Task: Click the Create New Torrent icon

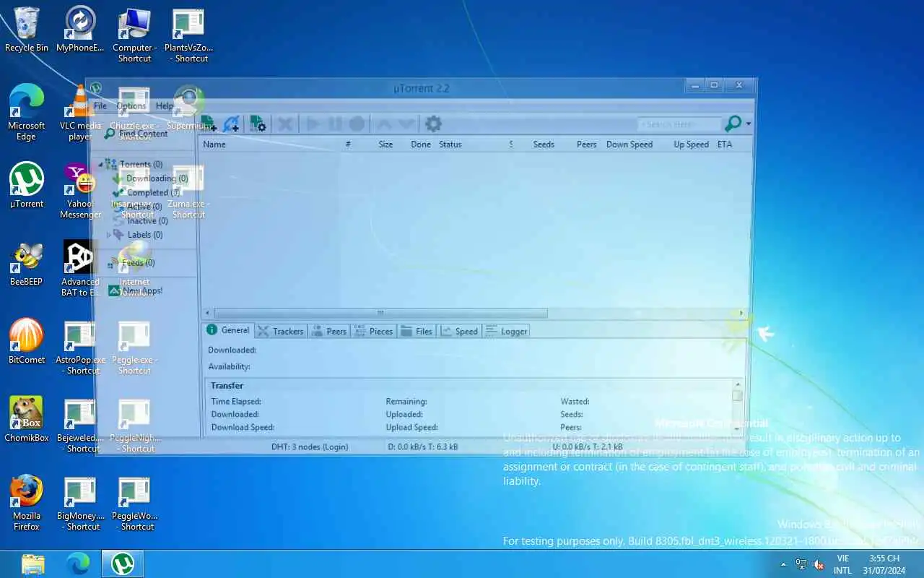Action: (258, 124)
